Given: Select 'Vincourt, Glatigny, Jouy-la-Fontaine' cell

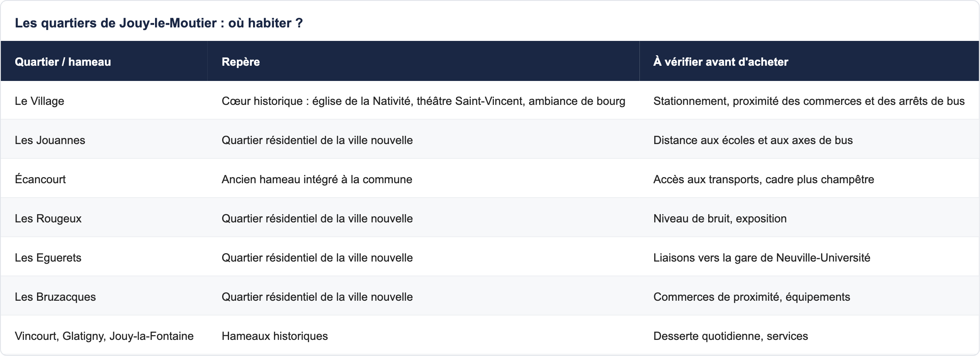Looking at the screenshot, I should (104, 336).
